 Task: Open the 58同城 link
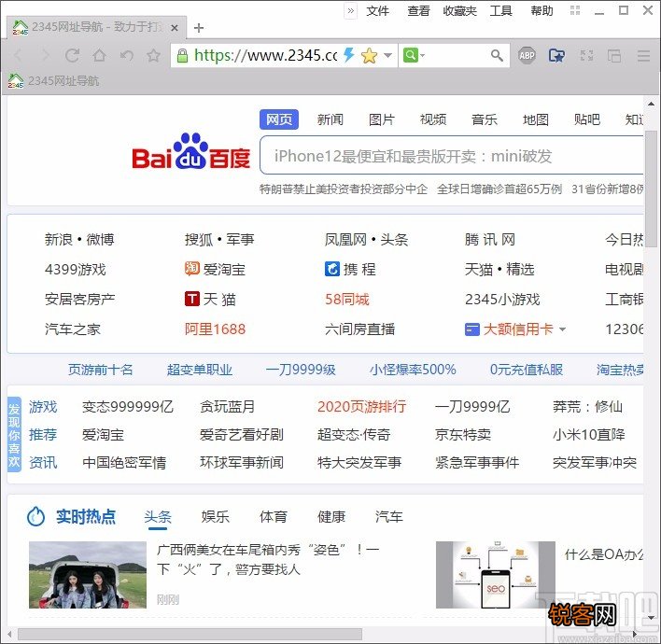pos(347,300)
